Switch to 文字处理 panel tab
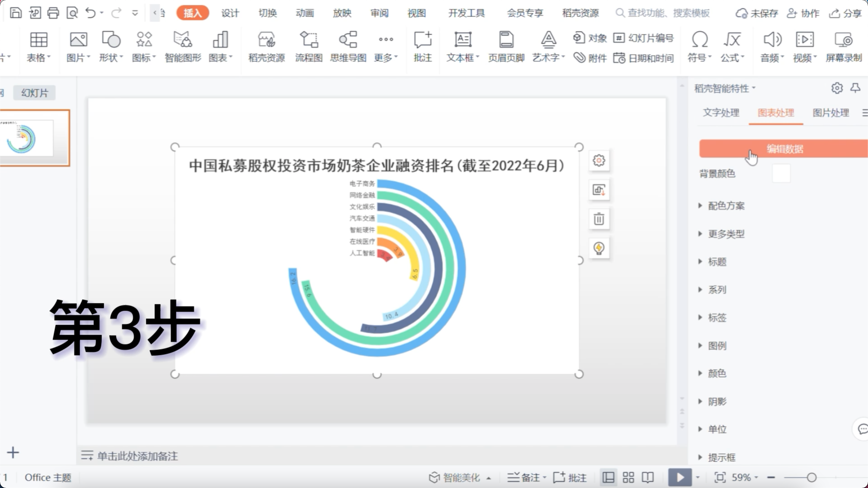Screen dimensions: 868x488 tap(721, 112)
